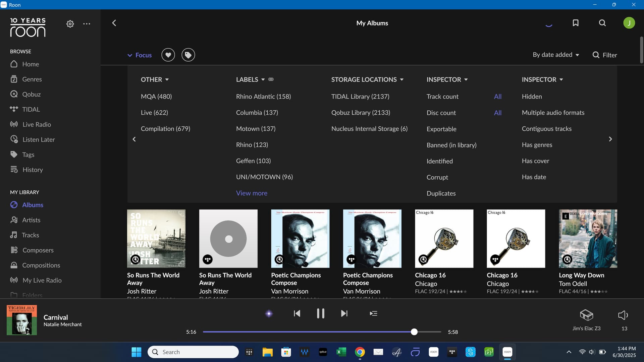Open Qobuz Chicago 16 album cover
This screenshot has width=644, height=362.
point(444,239)
